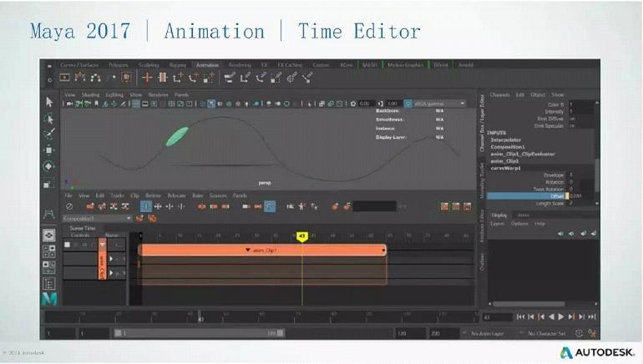Open the outliner layout icon in sidebar
Image resolution: width=643 pixels, height=364 pixels.
48,284
